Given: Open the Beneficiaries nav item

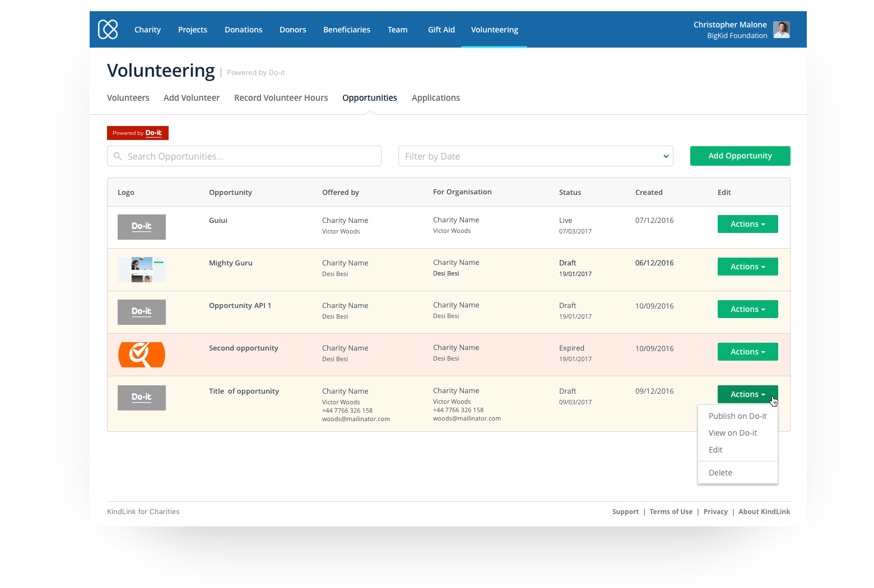Looking at the screenshot, I should 347,30.
